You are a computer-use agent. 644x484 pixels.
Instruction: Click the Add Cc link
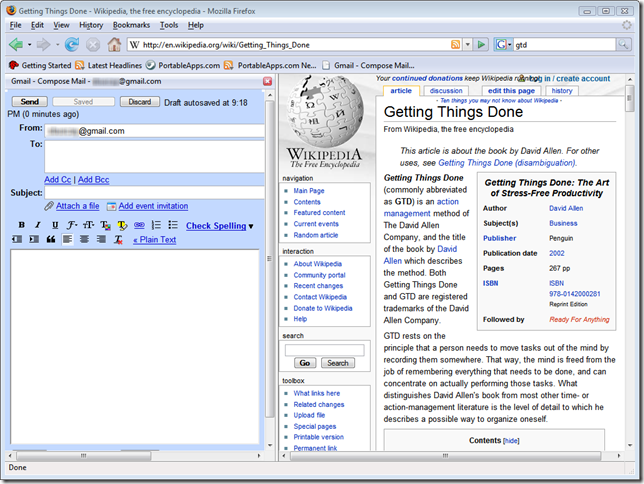[x=58, y=180]
